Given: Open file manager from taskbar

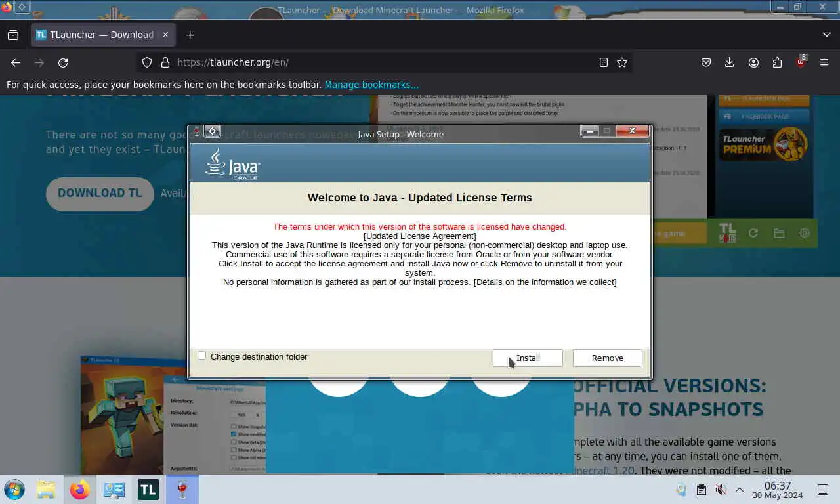Looking at the screenshot, I should coord(46,490).
